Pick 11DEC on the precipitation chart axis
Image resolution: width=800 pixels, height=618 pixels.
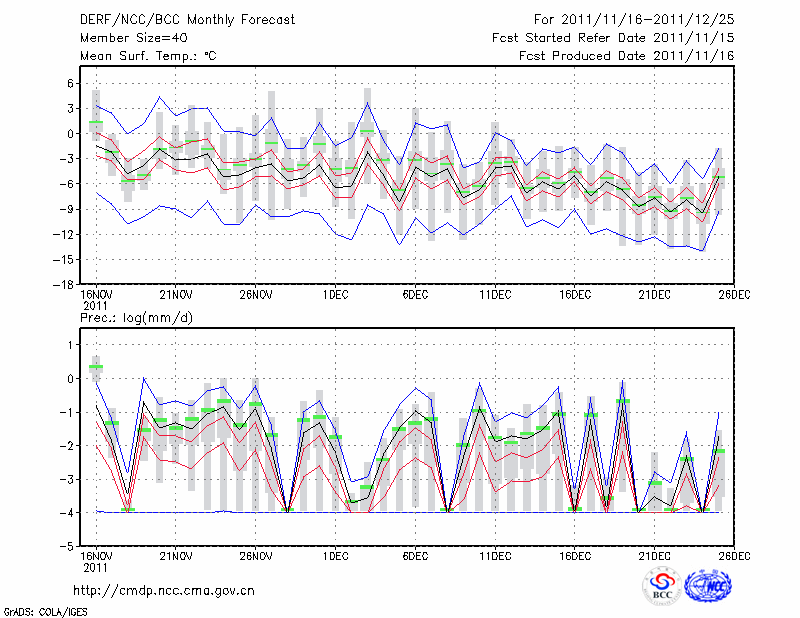(495, 556)
